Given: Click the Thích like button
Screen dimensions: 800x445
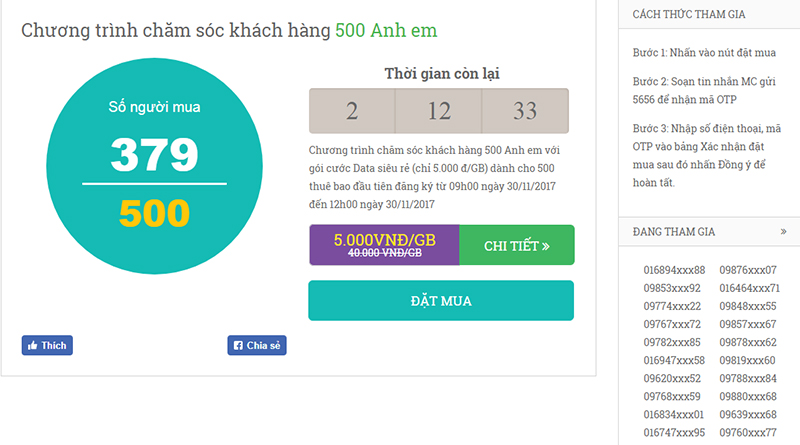Looking at the screenshot, I should tap(47, 346).
